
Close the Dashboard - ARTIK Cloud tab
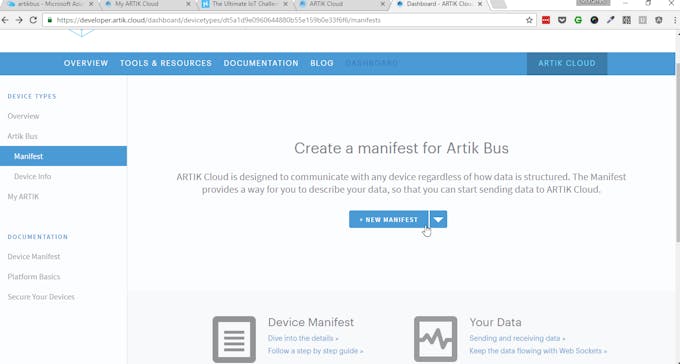(x=480, y=4)
